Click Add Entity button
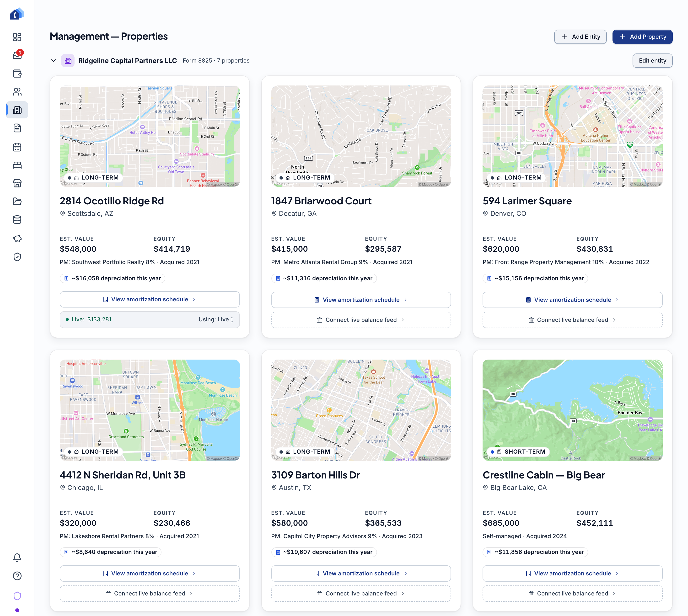 pyautogui.click(x=580, y=37)
